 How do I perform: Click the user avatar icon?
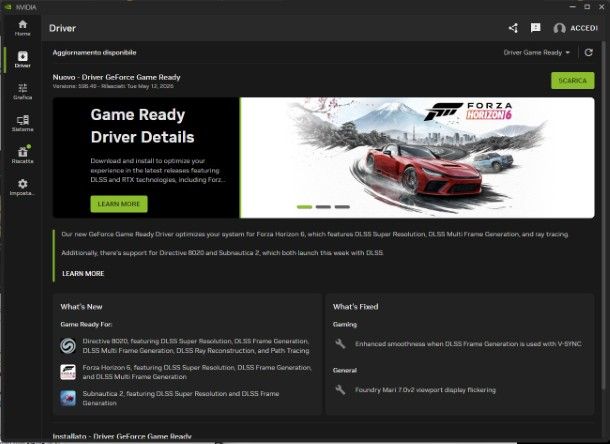[559, 28]
